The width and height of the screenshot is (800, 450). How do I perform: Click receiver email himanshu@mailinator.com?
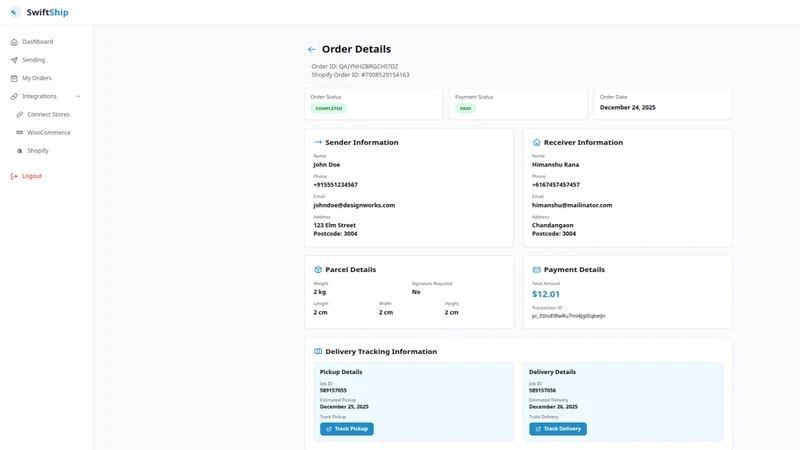pyautogui.click(x=572, y=205)
